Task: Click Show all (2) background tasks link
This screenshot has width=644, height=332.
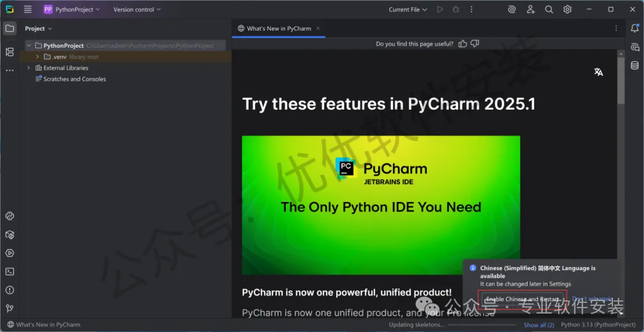Action: [x=539, y=325]
